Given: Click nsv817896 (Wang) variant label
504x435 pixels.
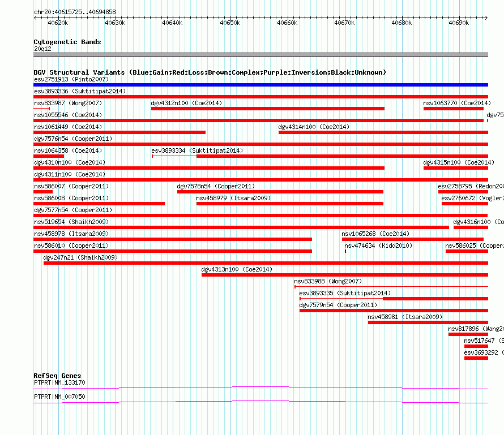Looking at the screenshot, I should click(476, 329).
